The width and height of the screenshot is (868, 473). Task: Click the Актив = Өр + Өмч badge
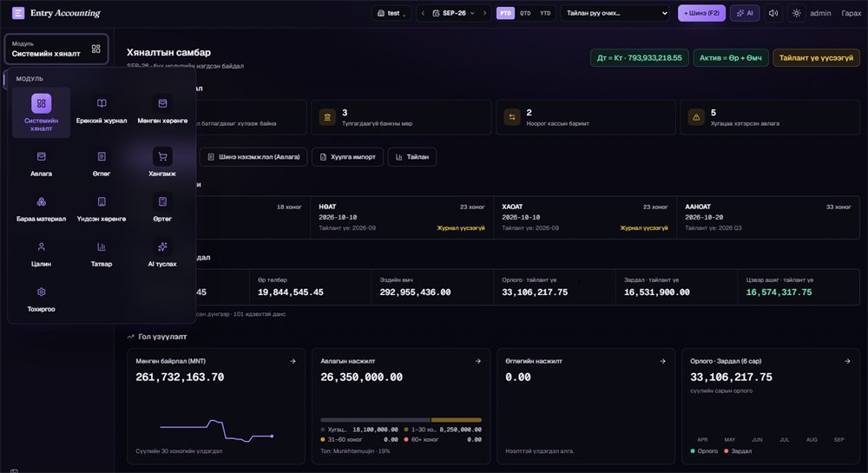[730, 57]
